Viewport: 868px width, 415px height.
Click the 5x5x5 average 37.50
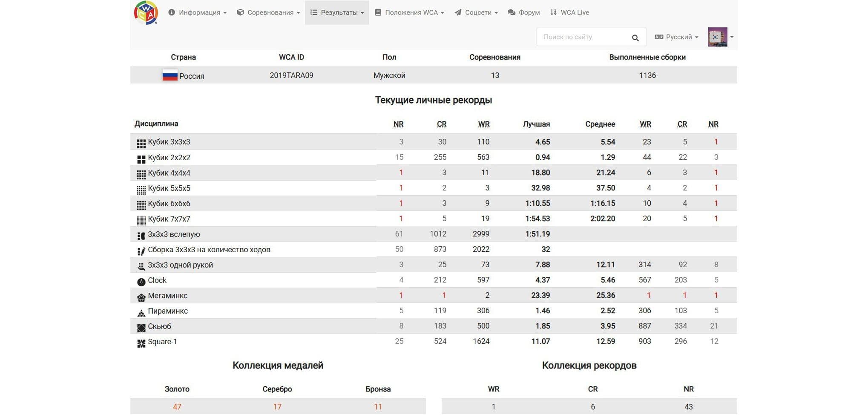tap(606, 188)
